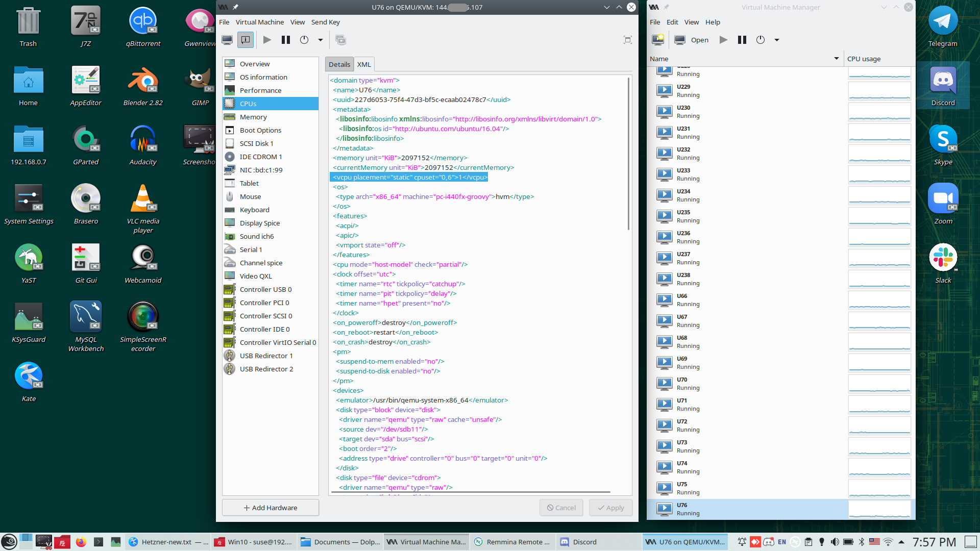Click the snapshots management icon
The width and height of the screenshot is (980, 551).
coord(340,40)
